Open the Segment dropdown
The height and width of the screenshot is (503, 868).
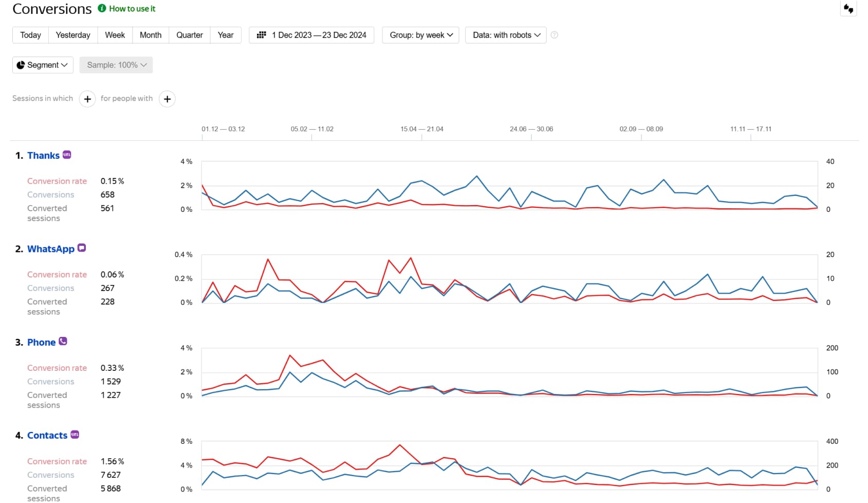coord(43,65)
